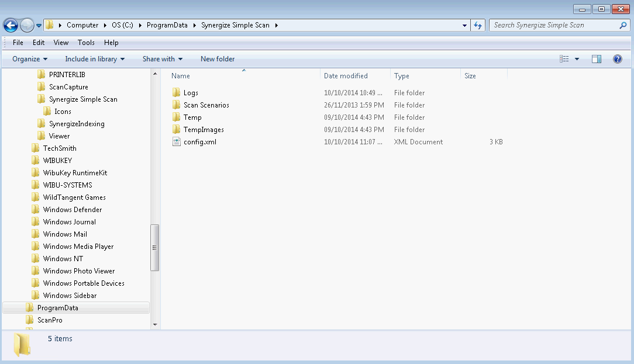
Task: Click the 3 KB size of config.xml
Action: pos(496,142)
